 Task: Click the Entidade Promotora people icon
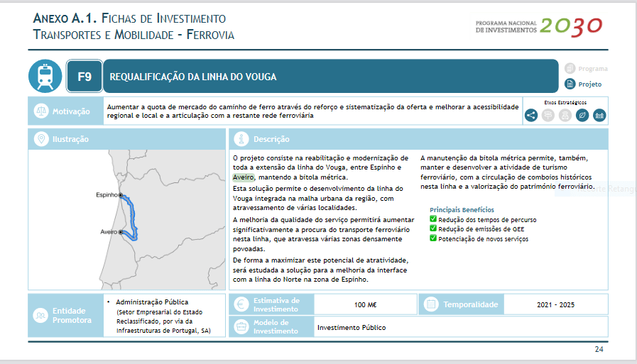[40, 315]
